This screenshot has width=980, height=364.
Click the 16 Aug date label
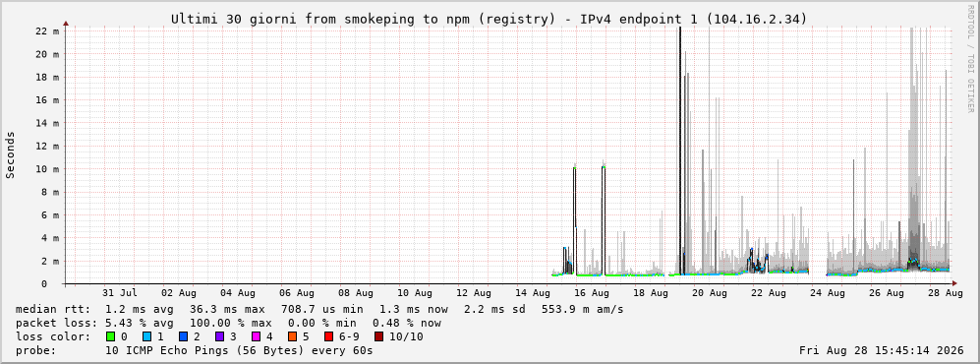pyautogui.click(x=592, y=293)
